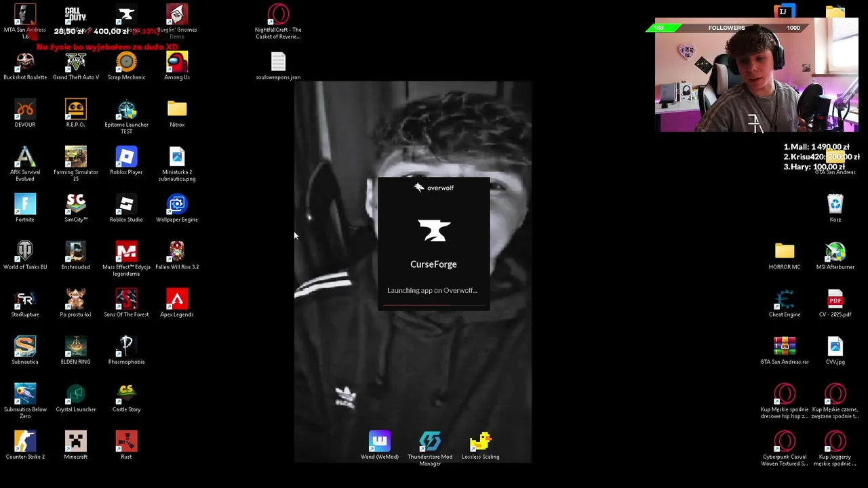
Task: Open the Enshrouded shortcut
Action: tap(75, 256)
